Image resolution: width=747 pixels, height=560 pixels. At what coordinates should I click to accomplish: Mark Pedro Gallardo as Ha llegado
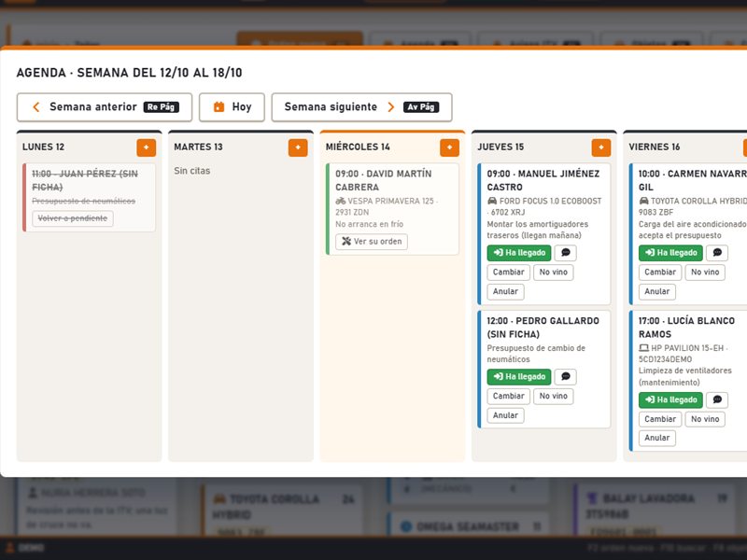[x=519, y=377]
